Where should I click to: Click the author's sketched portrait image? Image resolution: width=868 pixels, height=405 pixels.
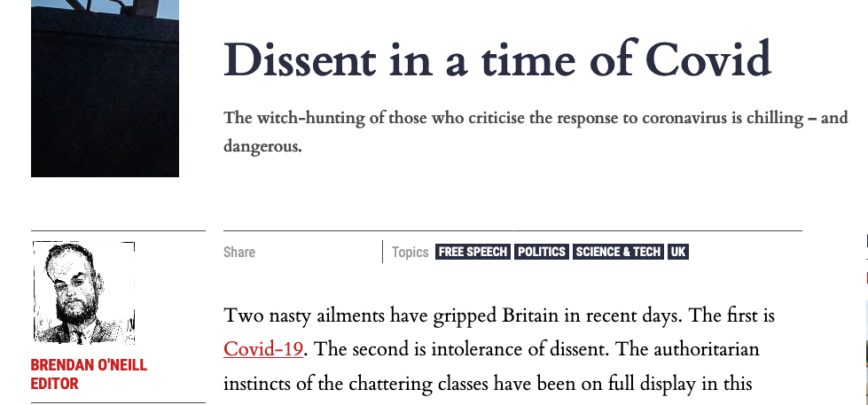pos(83,292)
